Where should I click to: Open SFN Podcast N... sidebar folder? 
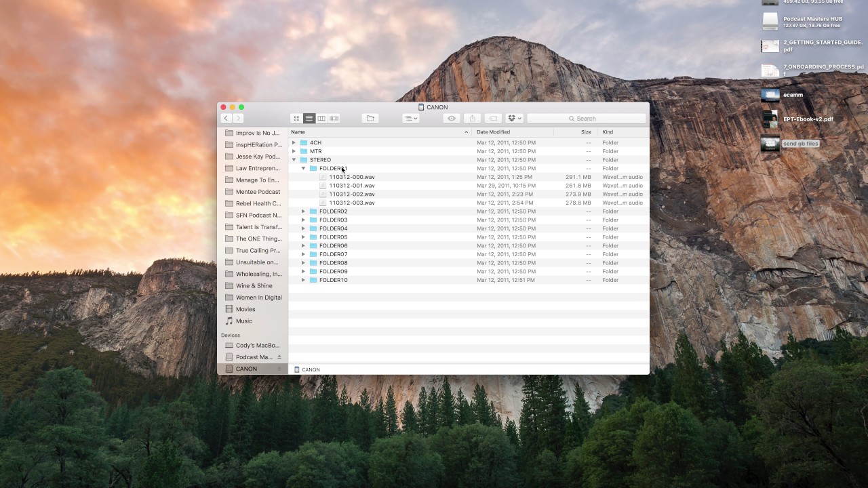click(252, 215)
